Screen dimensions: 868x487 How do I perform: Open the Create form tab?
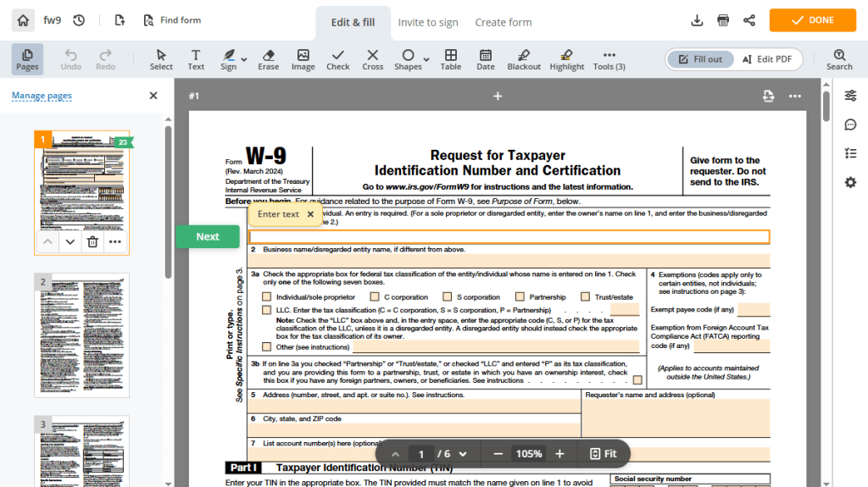click(x=504, y=23)
